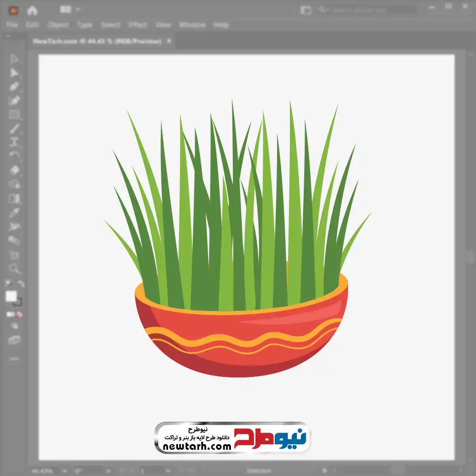Select the Eraser tool
Viewport: 476px width, 476px height.
[x=14, y=170]
